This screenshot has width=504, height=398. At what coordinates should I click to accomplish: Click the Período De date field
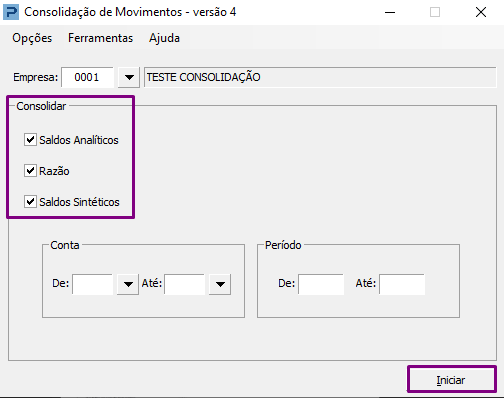click(x=321, y=284)
